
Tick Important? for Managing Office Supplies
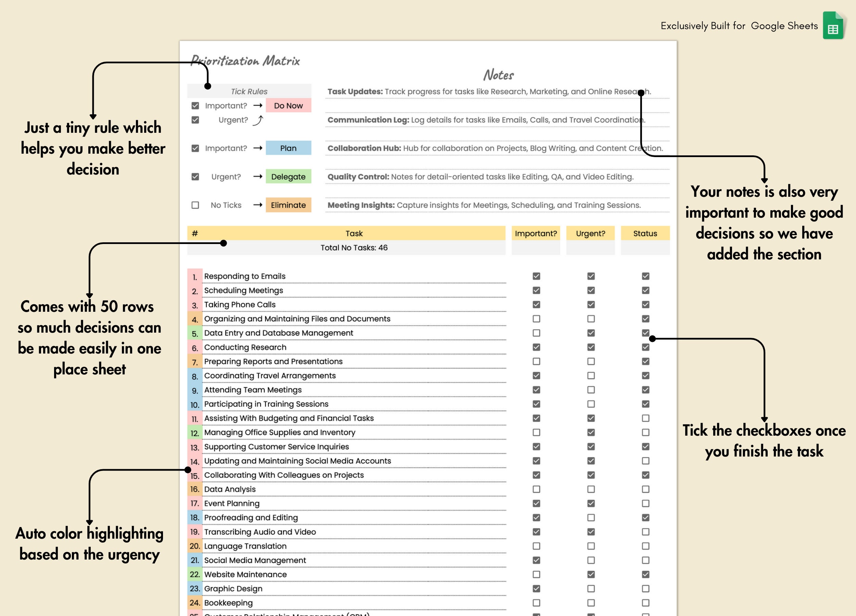[536, 432]
